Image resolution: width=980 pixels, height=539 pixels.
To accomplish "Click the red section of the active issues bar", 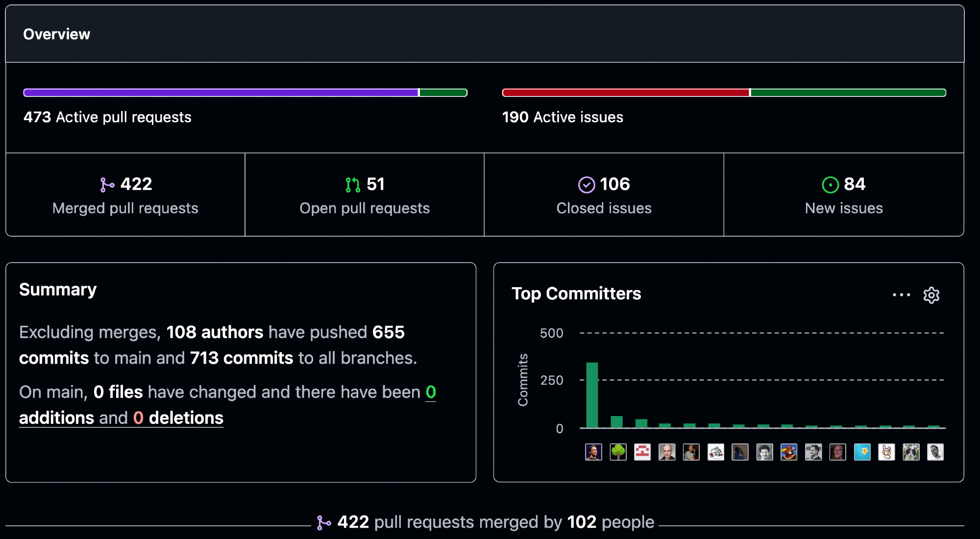I will (x=625, y=93).
